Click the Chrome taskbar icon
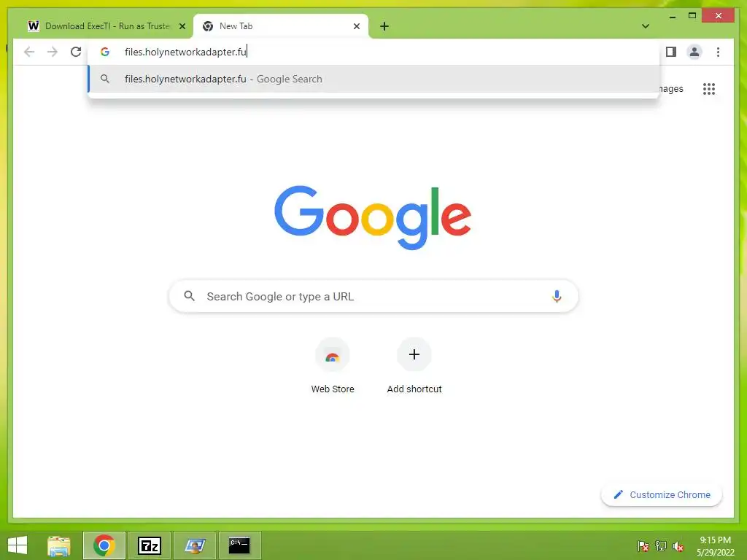747x560 pixels. tap(104, 545)
